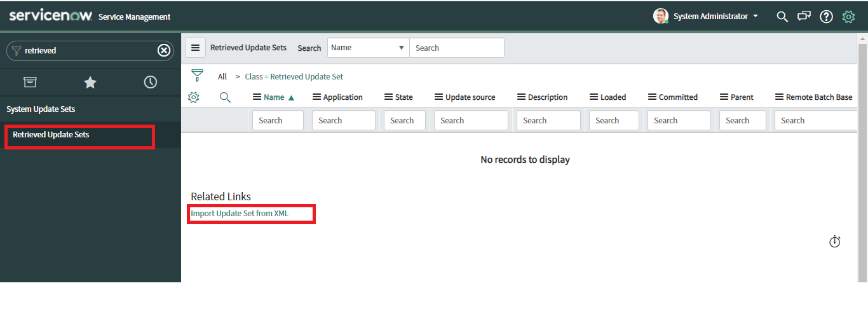Toggle the list filter funnel icon
This screenshot has height=330, width=868.
click(197, 76)
